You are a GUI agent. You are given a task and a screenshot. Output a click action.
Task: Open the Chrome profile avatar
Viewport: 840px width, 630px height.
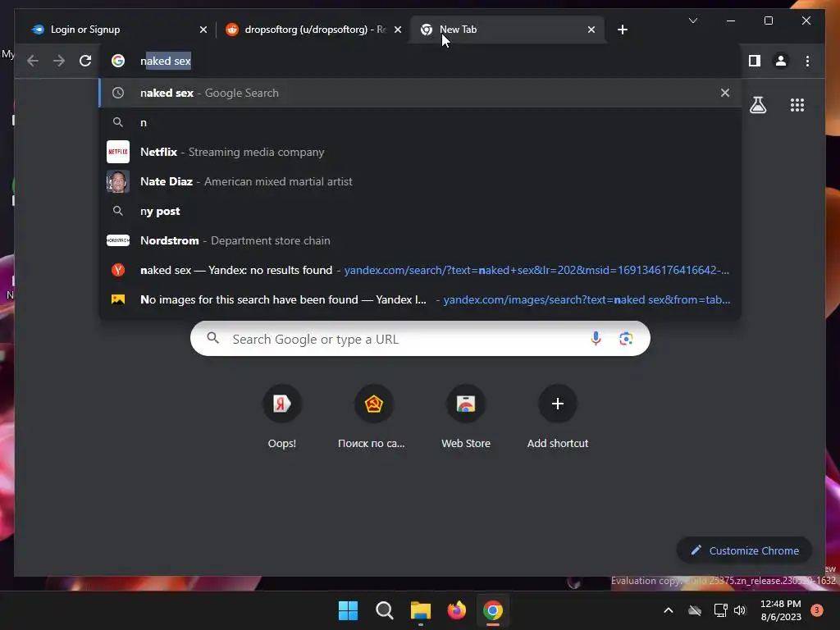point(781,61)
